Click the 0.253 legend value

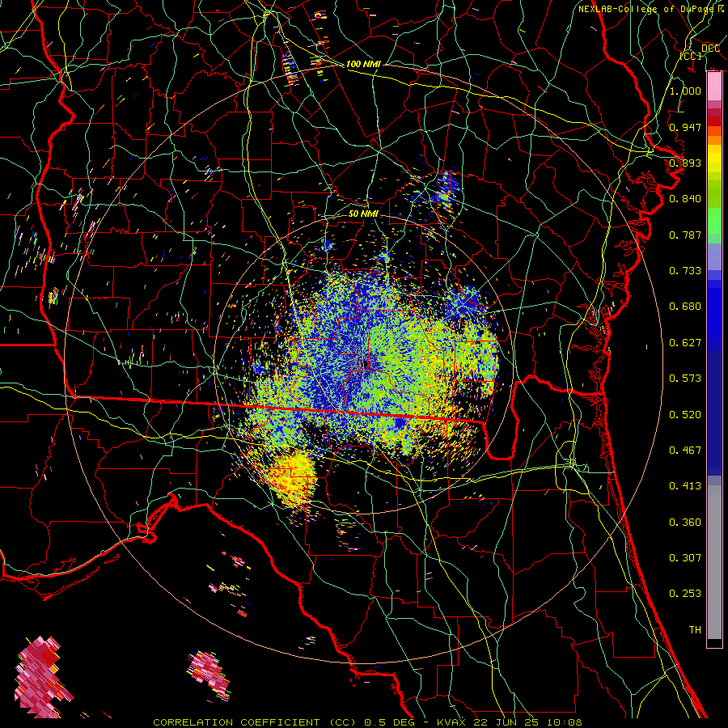click(685, 594)
